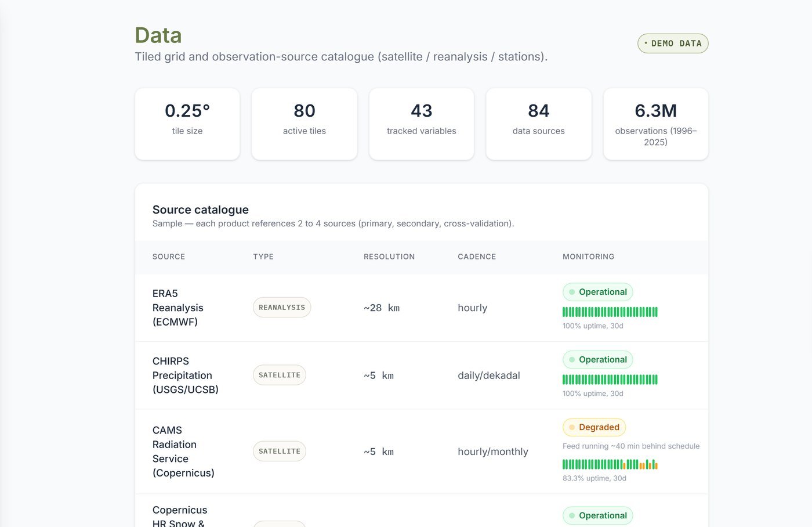The image size is (812, 527).
Task: Click Operational status badge for ERA5
Action: tap(598, 292)
